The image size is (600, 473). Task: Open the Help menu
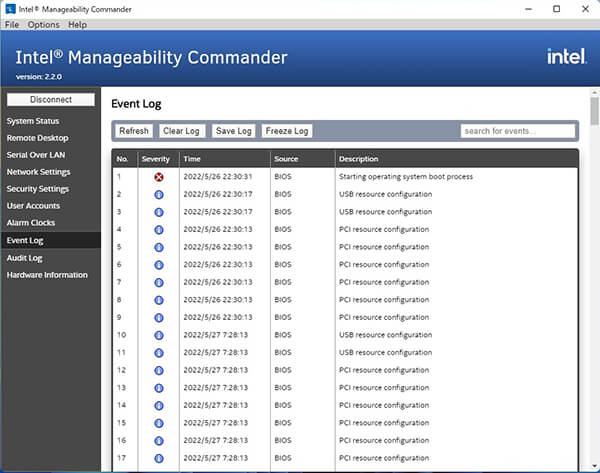click(x=77, y=24)
